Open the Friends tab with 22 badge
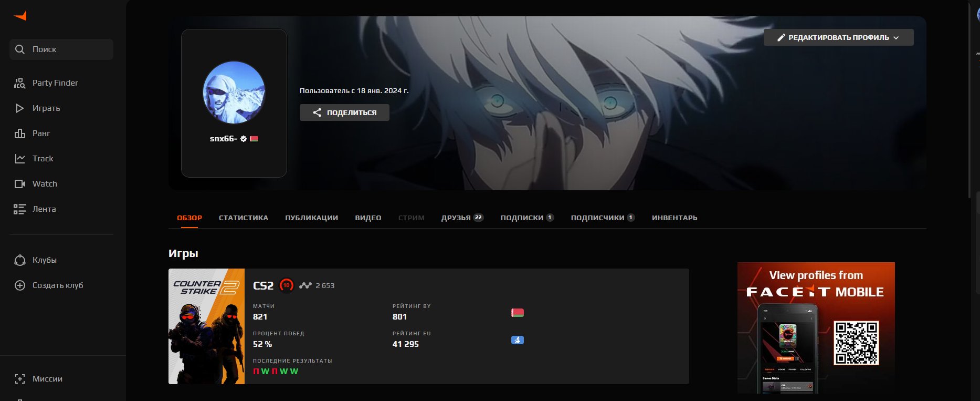This screenshot has width=980, height=401. pyautogui.click(x=461, y=218)
